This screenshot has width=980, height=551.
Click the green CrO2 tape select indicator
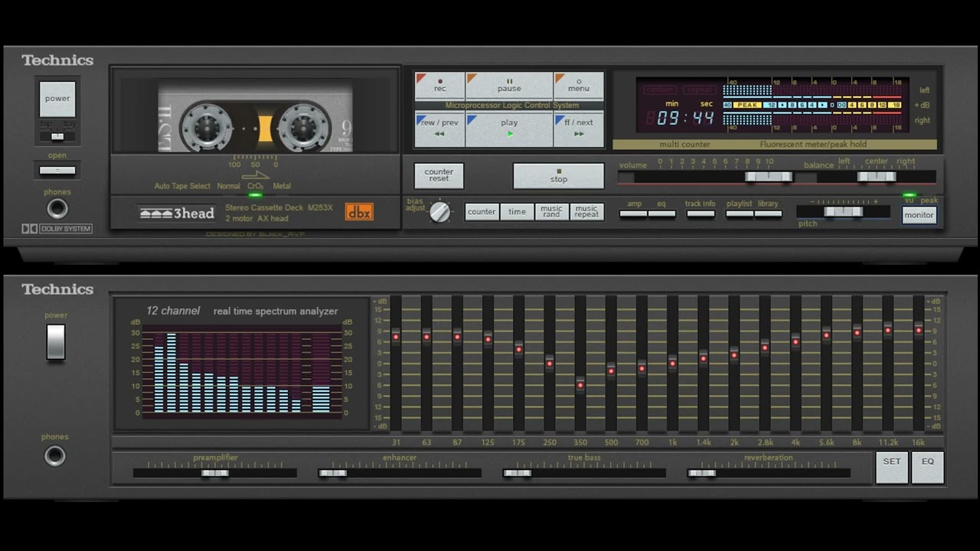255,194
